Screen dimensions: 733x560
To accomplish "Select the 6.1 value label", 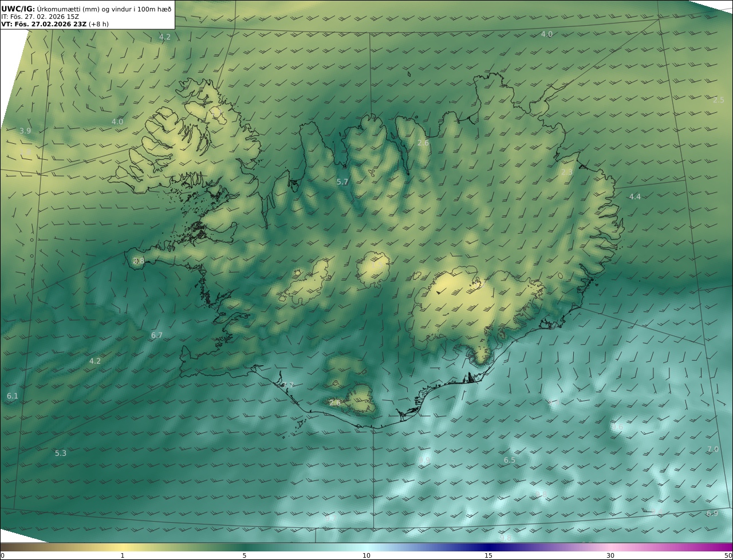I will [x=13, y=396].
